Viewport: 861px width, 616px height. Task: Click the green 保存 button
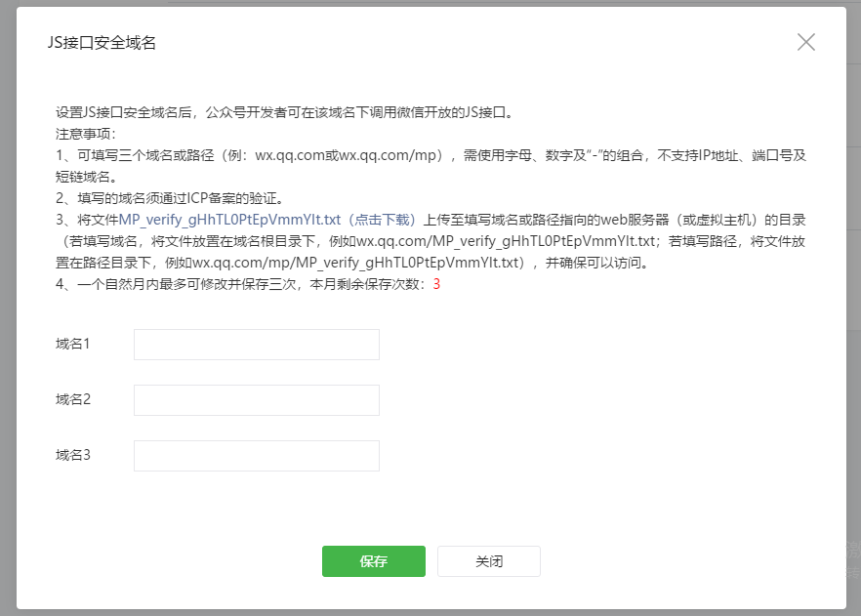[x=373, y=561]
